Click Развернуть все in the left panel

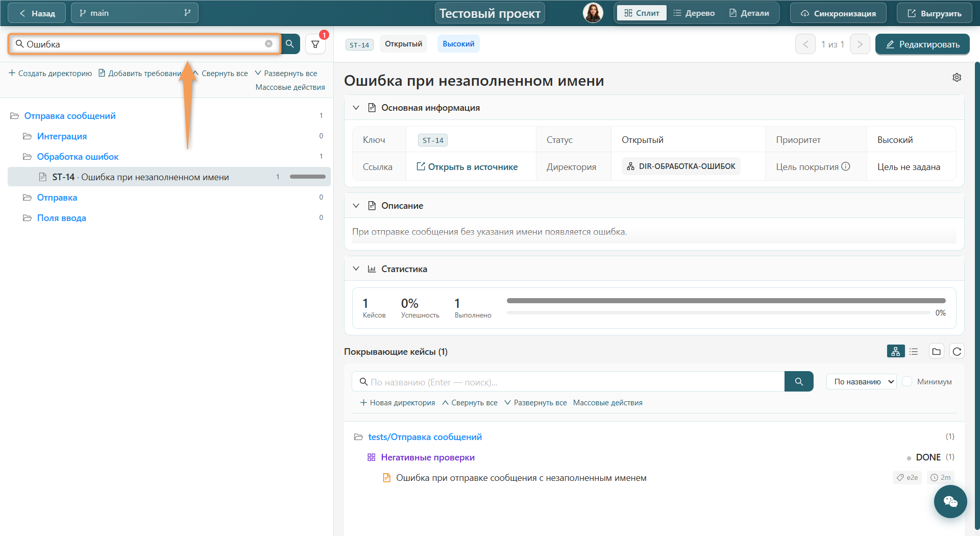(286, 73)
